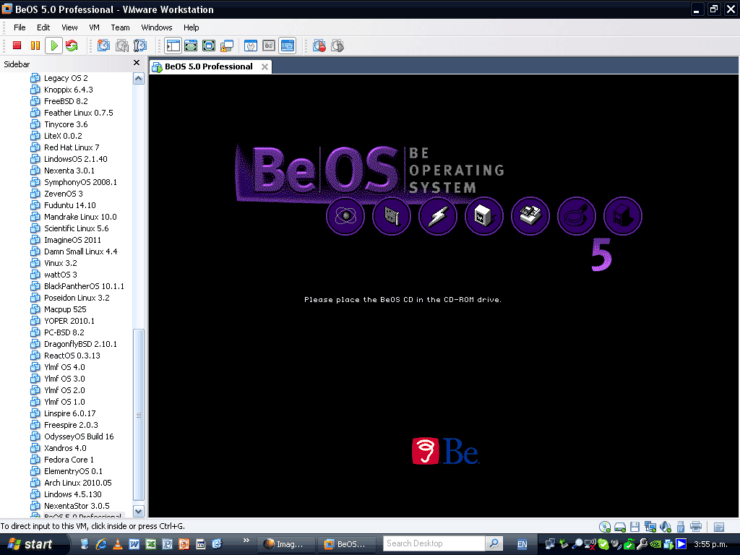Screen dimensions: 740x555
Task: Open the Edit menu
Action: 43,27
